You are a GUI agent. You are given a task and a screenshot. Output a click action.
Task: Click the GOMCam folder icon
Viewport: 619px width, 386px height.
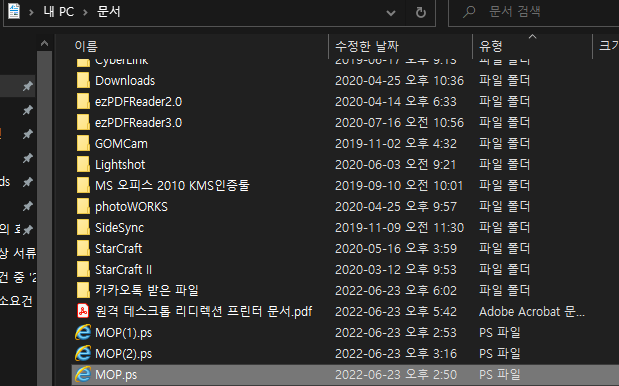[83, 143]
